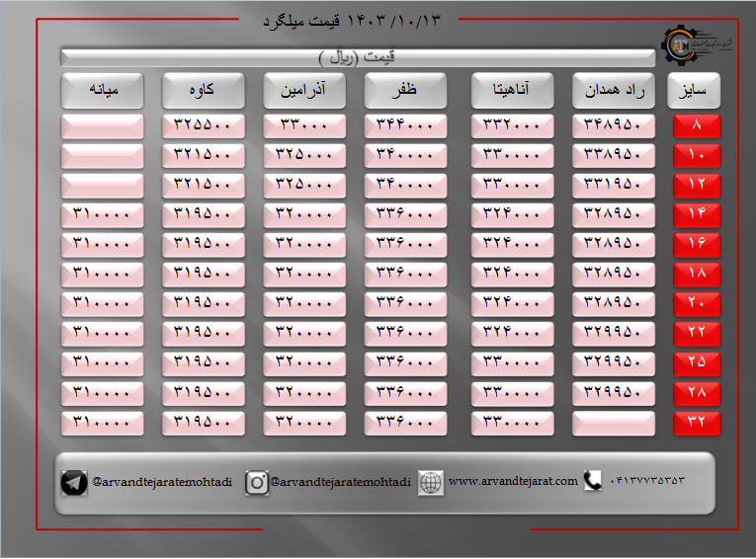Open Instagram handle @arvandtejaratemohtadi next to camera icon
Viewport: 756px width, 559px height.
click(340, 482)
